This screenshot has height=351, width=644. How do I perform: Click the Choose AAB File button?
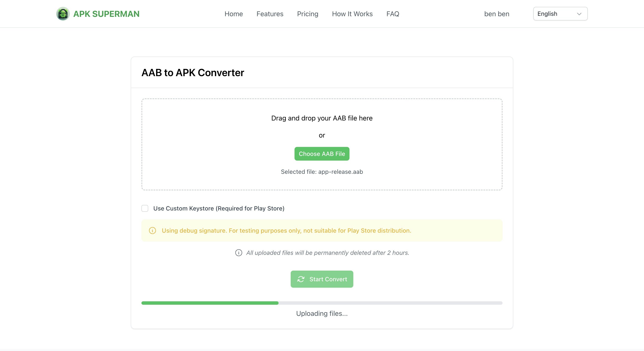[322, 154]
